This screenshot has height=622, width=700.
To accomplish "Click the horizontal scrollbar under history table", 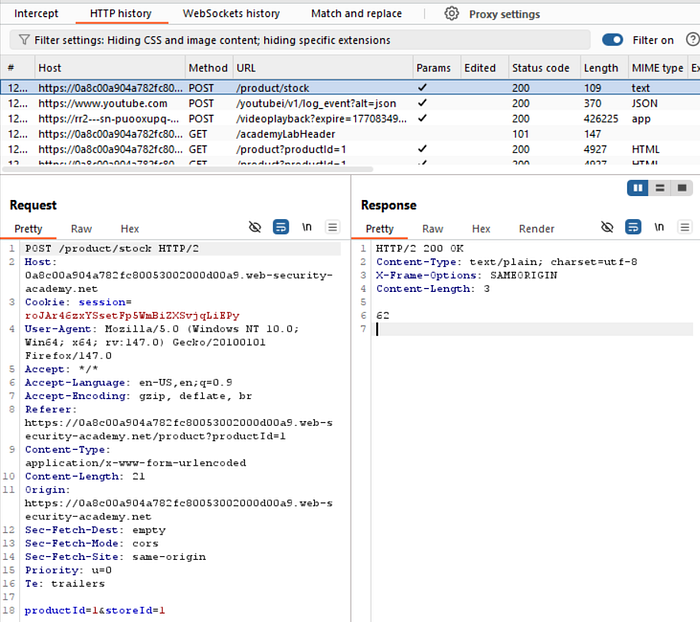I will point(188,169).
